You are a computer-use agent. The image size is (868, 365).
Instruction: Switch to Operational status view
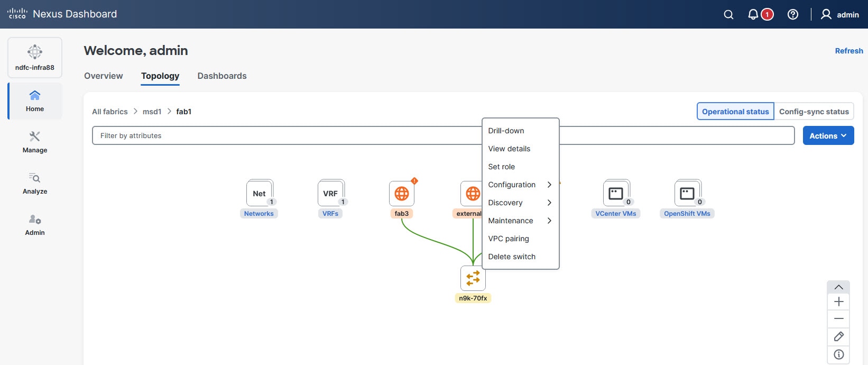pyautogui.click(x=735, y=112)
